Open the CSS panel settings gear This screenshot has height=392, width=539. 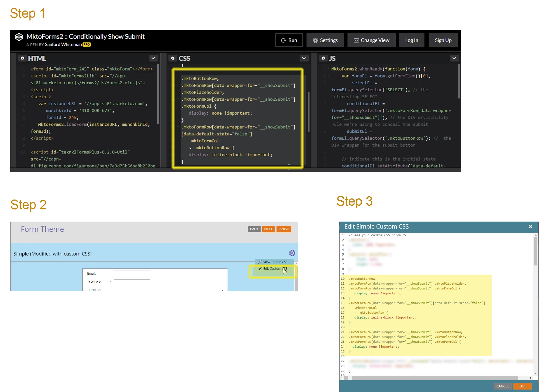(173, 58)
